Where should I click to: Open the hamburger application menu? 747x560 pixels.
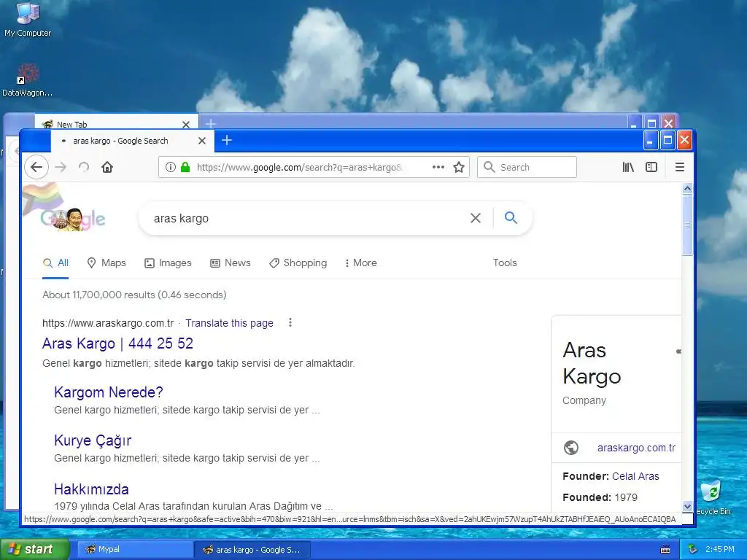(x=680, y=167)
